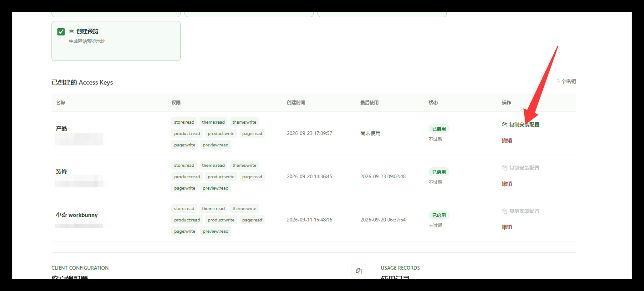
Task: Click creation time 2026-09-11 15:48:16
Action: tap(310, 220)
